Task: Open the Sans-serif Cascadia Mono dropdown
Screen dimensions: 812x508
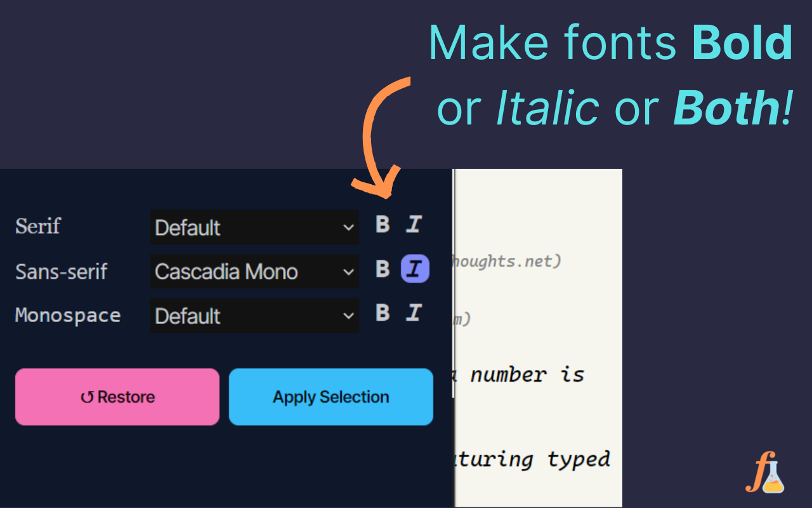Action: [x=254, y=272]
